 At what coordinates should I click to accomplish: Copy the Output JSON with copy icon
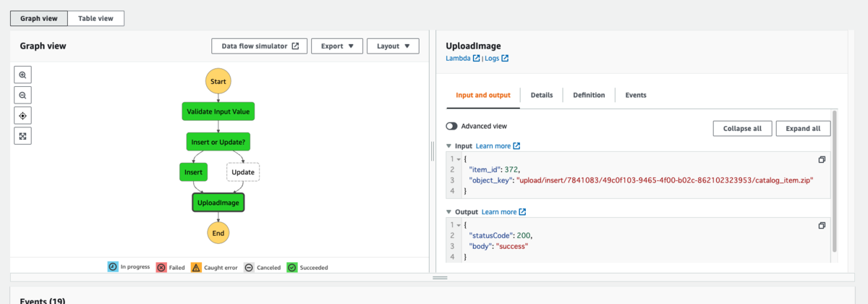pyautogui.click(x=822, y=225)
